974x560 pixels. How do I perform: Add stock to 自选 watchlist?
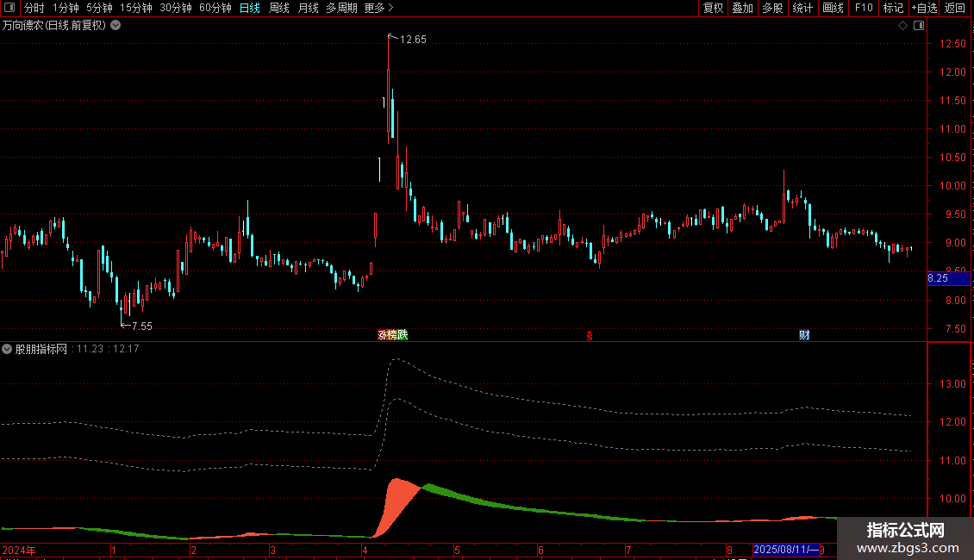coord(924,8)
